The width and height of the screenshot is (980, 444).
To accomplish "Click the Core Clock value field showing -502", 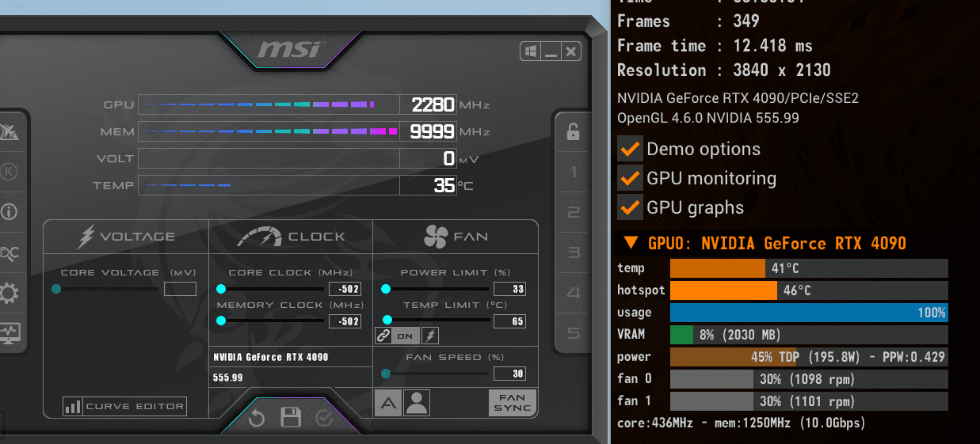I will click(345, 289).
